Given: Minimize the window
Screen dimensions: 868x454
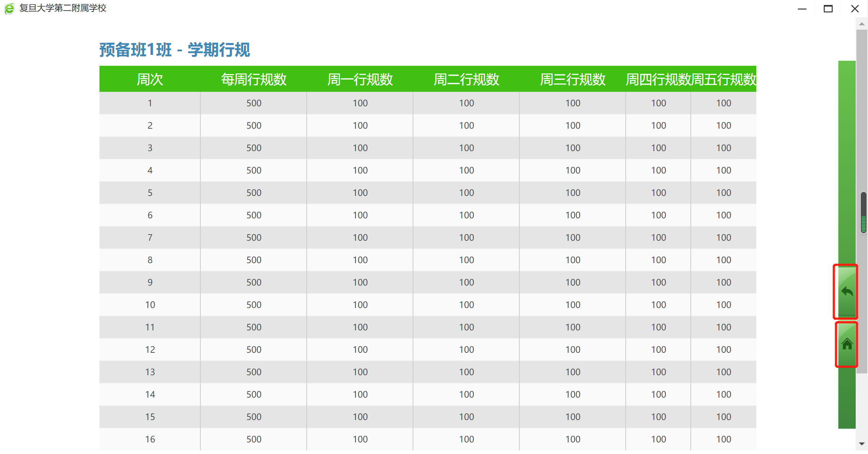Looking at the screenshot, I should click(x=802, y=9).
